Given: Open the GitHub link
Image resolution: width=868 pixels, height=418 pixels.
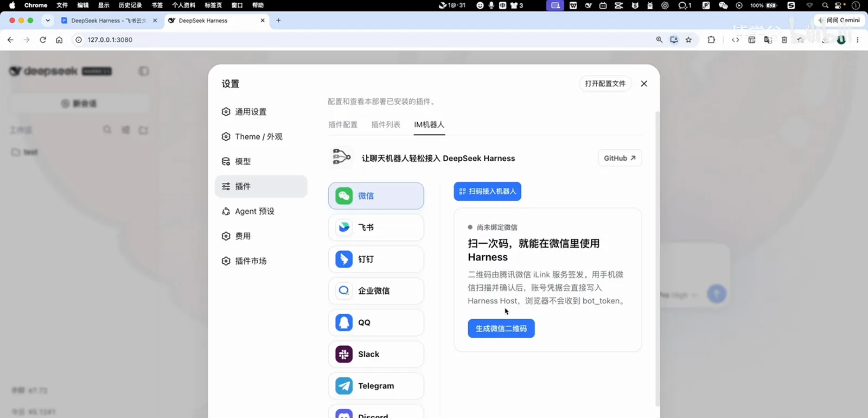Looking at the screenshot, I should [x=620, y=159].
